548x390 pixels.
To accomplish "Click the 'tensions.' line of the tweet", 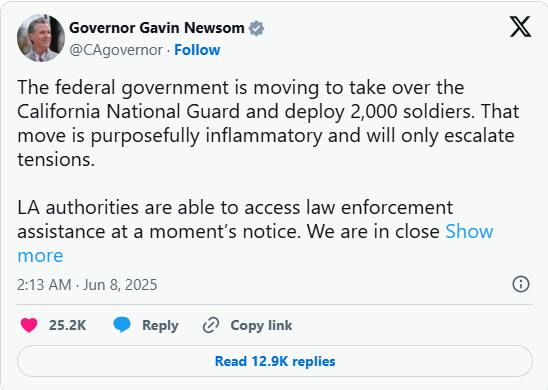I will [56, 160].
